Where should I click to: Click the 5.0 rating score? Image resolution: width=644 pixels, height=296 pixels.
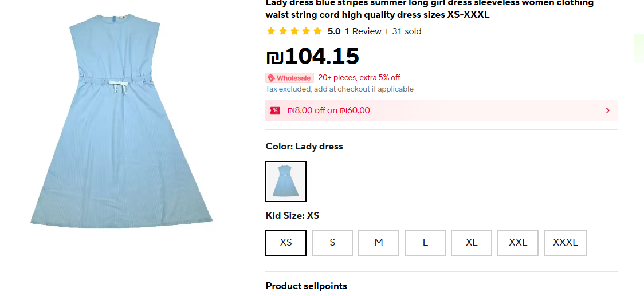(x=334, y=31)
